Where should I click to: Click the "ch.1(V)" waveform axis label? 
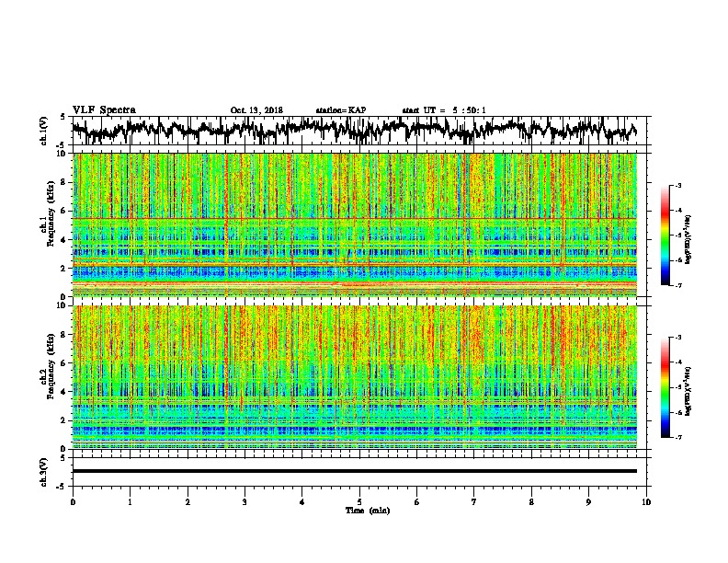coord(43,131)
